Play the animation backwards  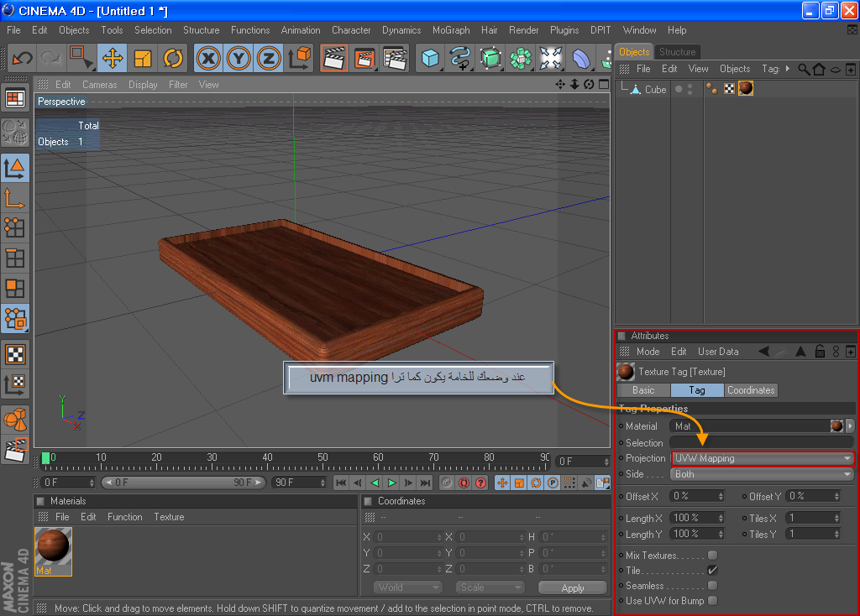tap(375, 483)
